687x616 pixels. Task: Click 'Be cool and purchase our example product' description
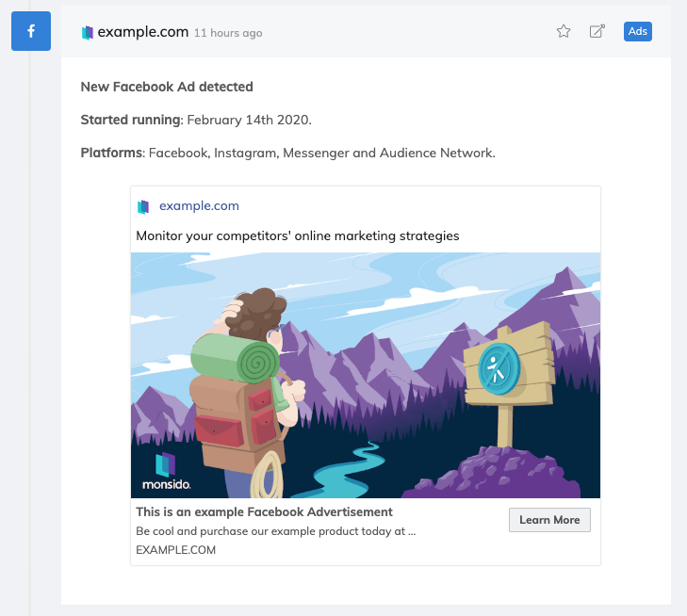tap(275, 531)
